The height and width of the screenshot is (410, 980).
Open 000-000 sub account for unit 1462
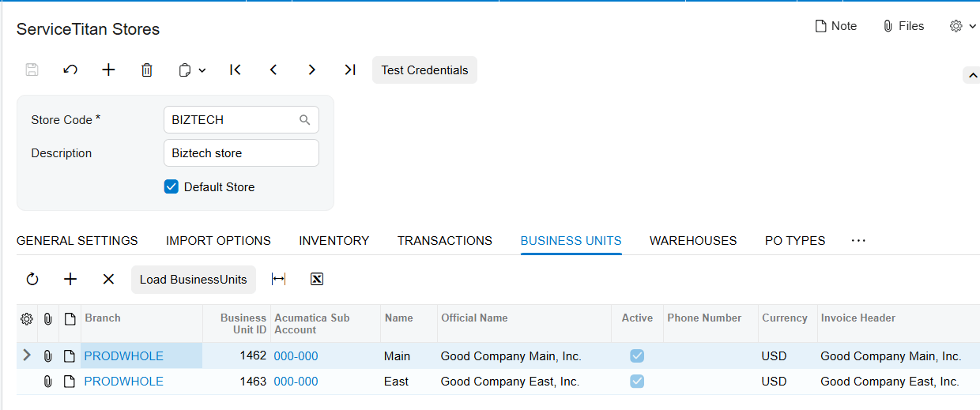click(296, 356)
